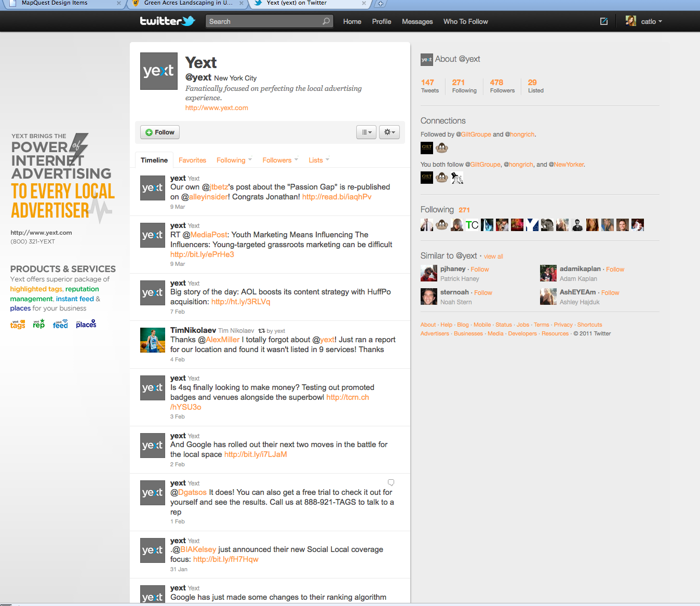The height and width of the screenshot is (606, 700).
Task: Open the 478 Followers count
Action: [x=502, y=86]
